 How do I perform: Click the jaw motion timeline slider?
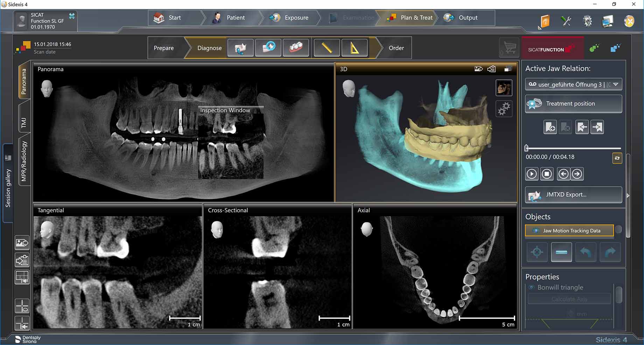573,149
